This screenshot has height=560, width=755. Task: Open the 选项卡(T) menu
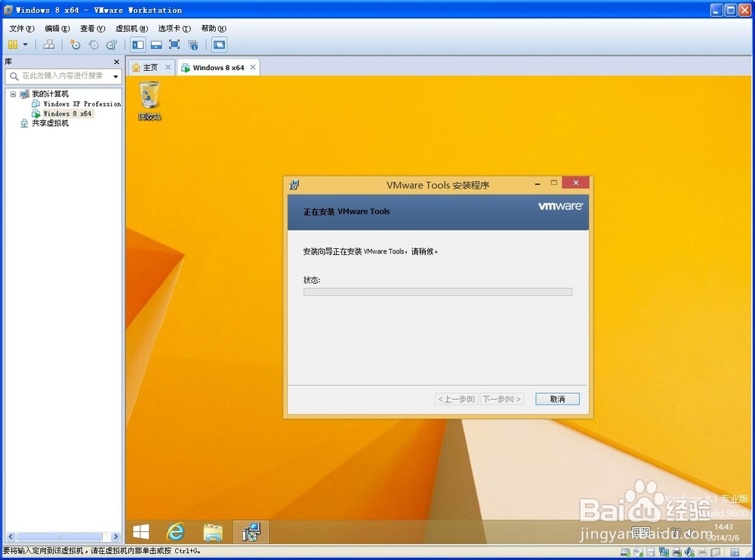(174, 29)
